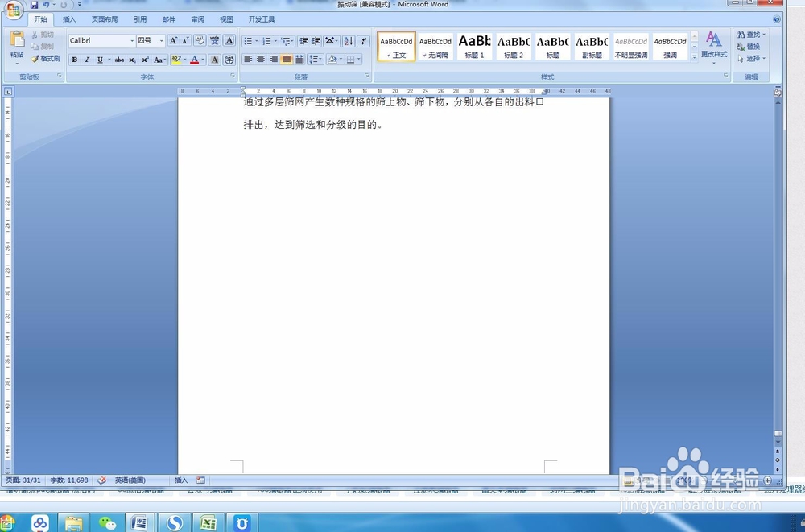Click the 查找 (Find) button
Image resolution: width=805 pixels, height=532 pixels.
(x=750, y=35)
